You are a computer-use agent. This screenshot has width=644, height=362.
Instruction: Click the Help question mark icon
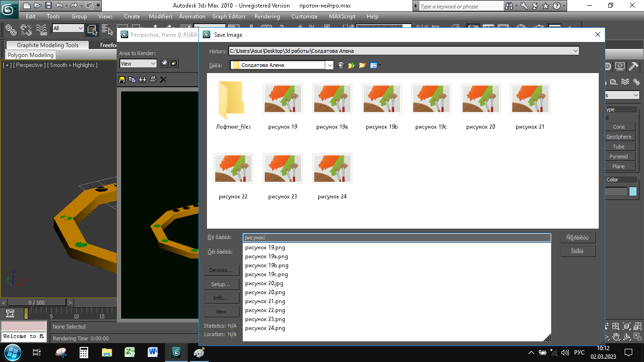(x=556, y=6)
